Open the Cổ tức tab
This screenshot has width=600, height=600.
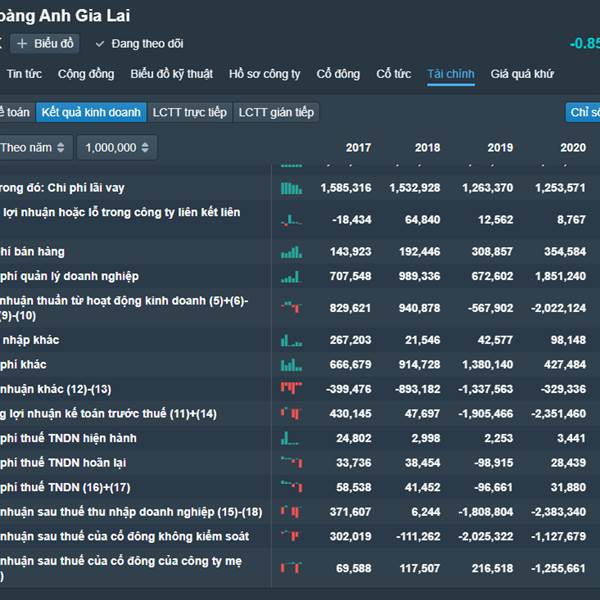pos(394,74)
